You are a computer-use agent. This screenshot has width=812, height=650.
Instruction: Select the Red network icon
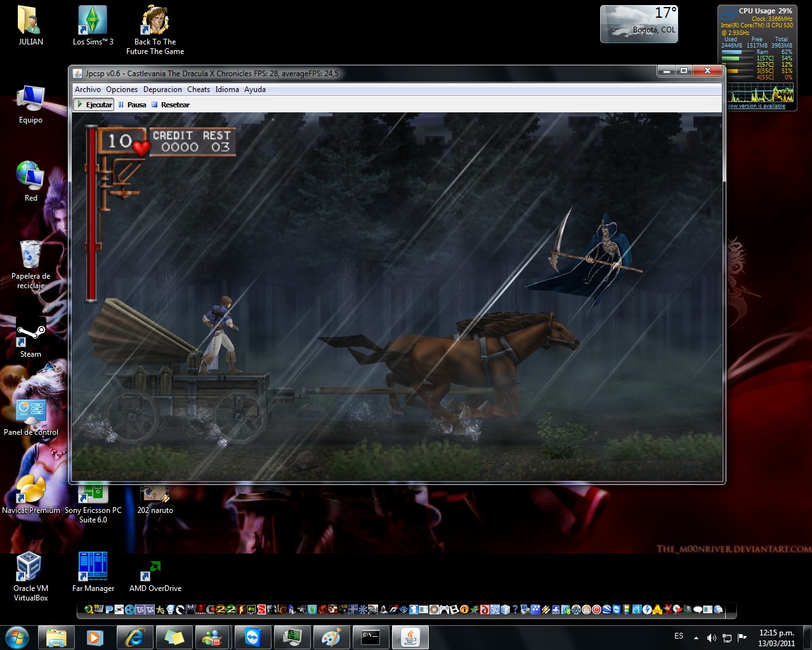30,182
